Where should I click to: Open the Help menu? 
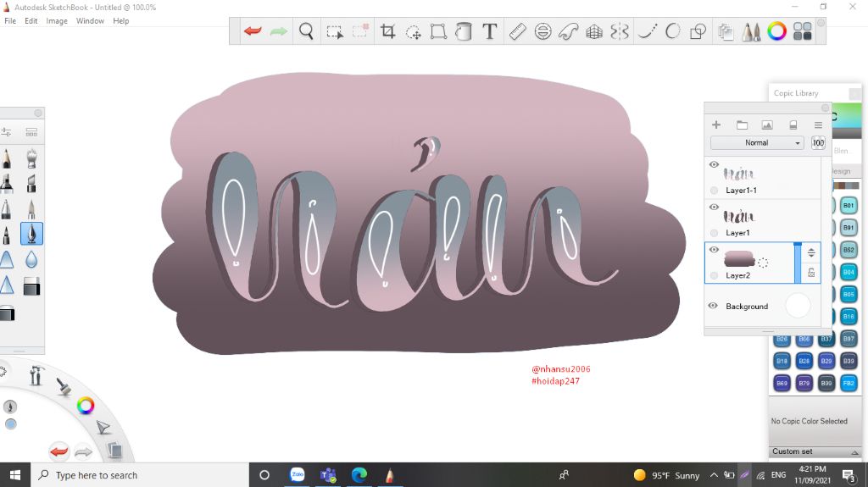[120, 21]
